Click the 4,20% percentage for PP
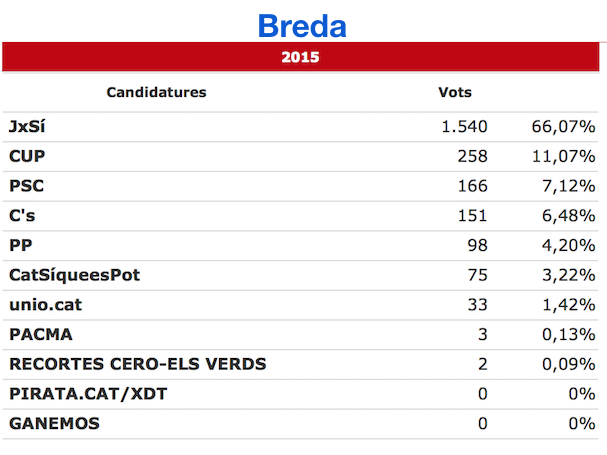Screen dimensions: 607x455 click(568, 246)
